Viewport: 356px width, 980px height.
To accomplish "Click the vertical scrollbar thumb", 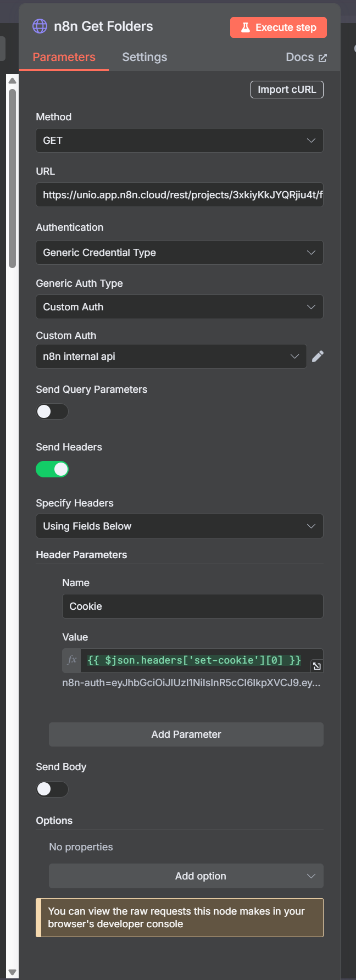I will 12,179.
